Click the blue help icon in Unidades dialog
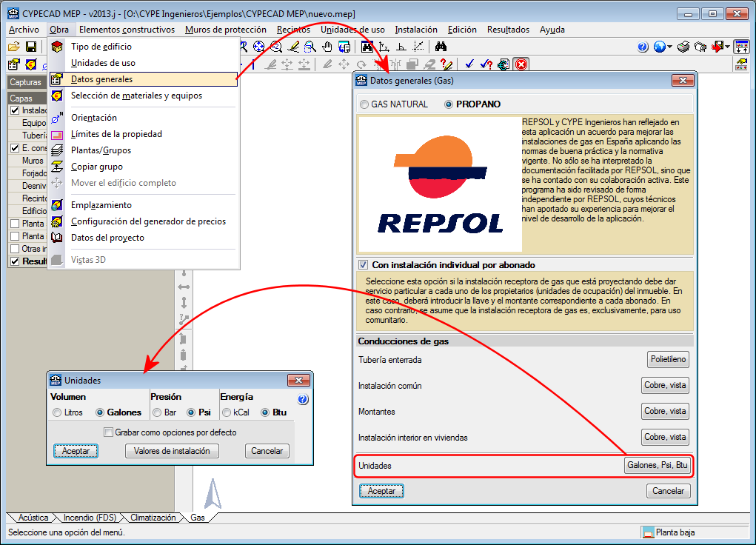The width and height of the screenshot is (756, 545). (303, 399)
